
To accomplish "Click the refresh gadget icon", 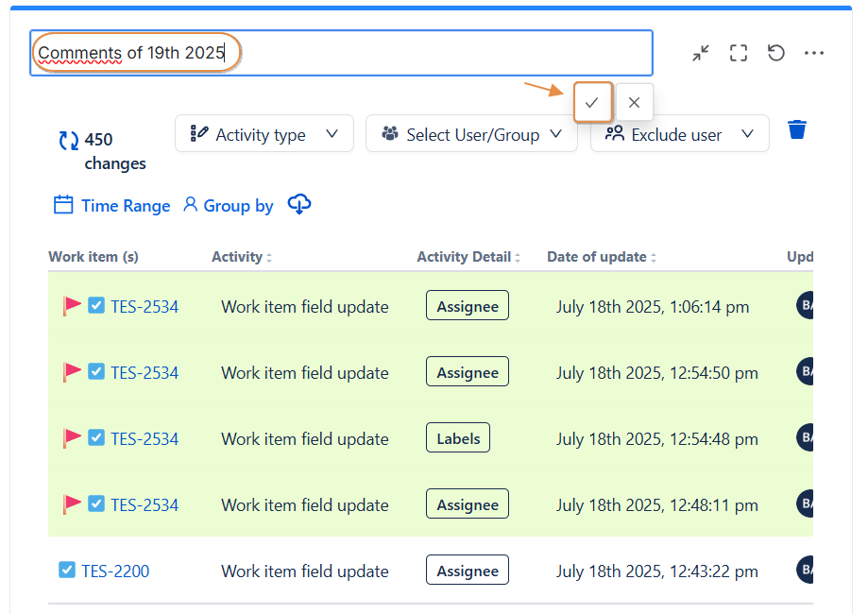I will (x=776, y=53).
